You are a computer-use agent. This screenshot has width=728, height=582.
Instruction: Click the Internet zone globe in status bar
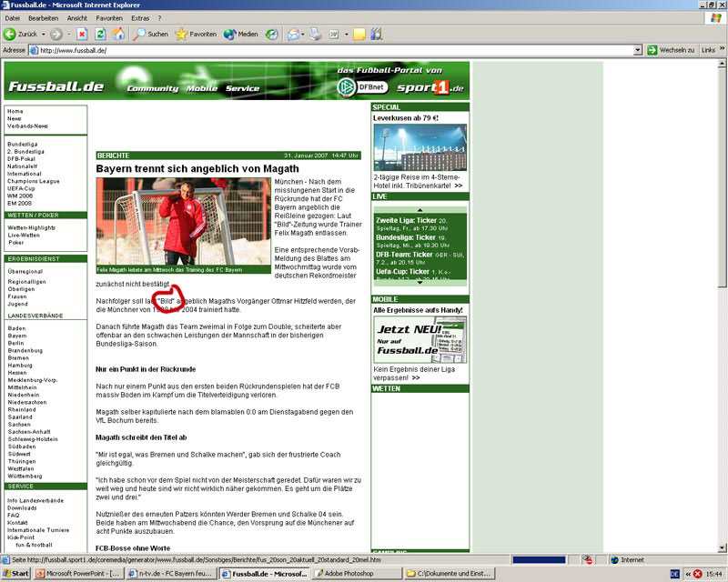click(614, 560)
